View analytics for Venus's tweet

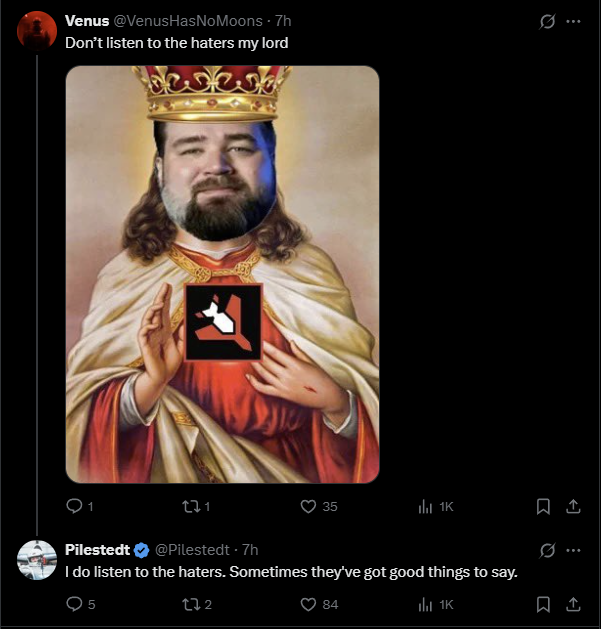(425, 507)
